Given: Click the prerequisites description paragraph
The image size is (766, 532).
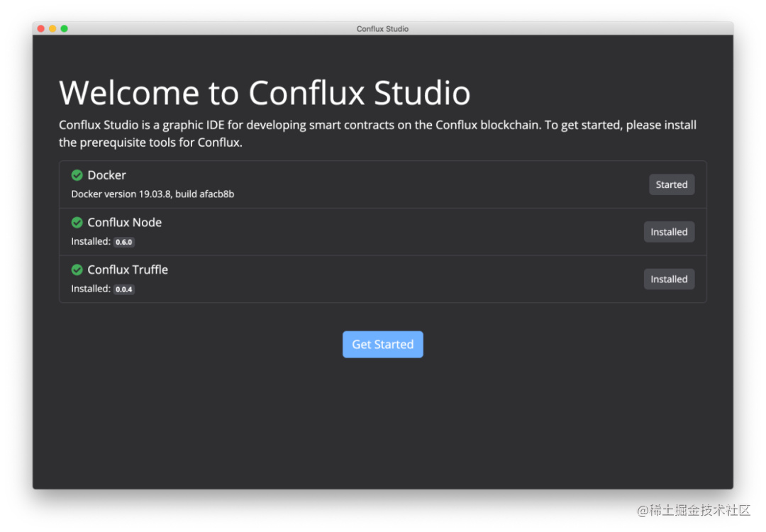Looking at the screenshot, I should 377,133.
